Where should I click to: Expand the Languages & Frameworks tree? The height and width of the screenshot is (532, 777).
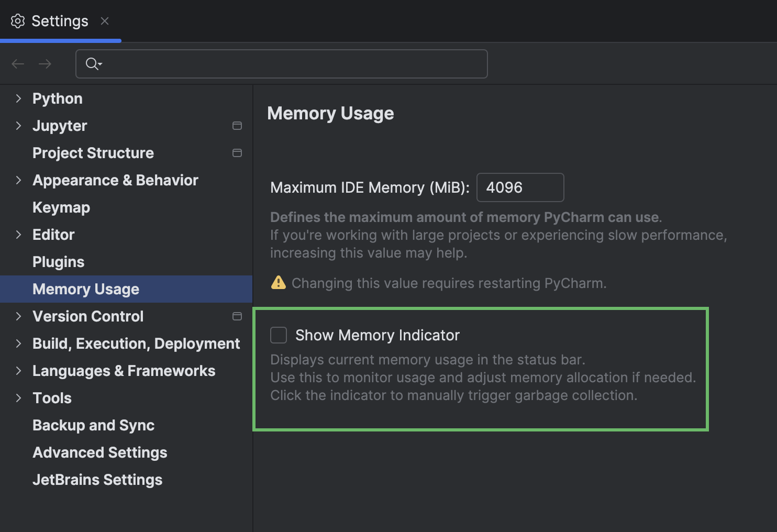18,371
